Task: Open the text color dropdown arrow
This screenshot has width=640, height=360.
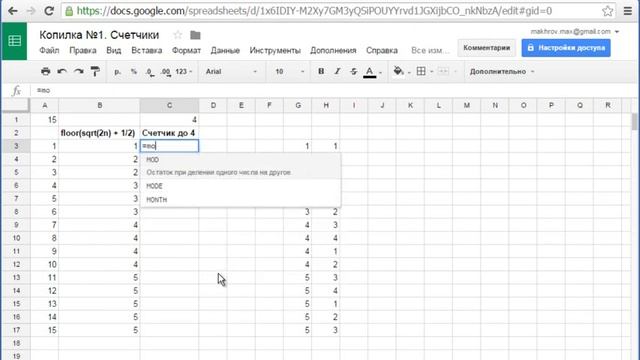Action: tap(380, 72)
